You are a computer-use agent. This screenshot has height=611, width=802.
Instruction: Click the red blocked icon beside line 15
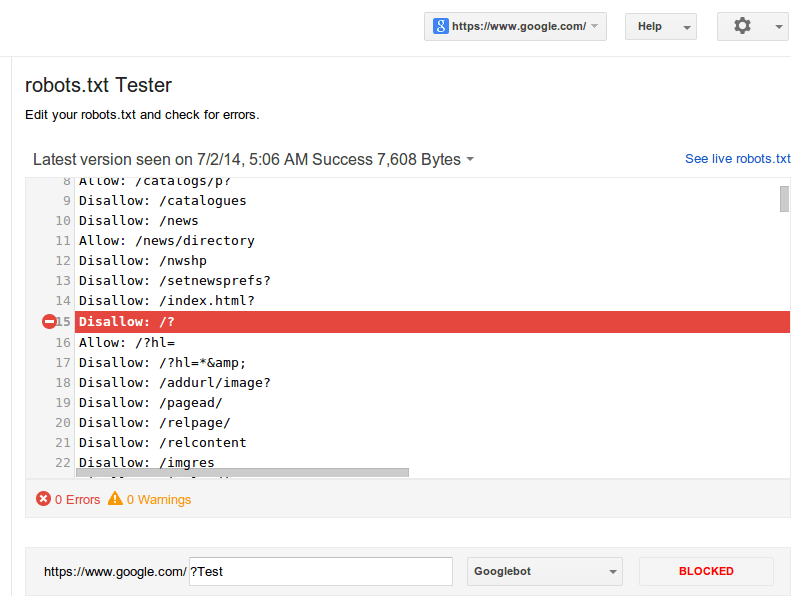click(x=48, y=321)
